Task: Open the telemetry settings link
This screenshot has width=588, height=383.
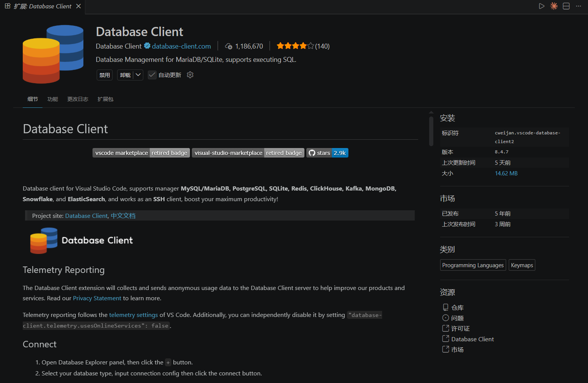Action: [133, 315]
